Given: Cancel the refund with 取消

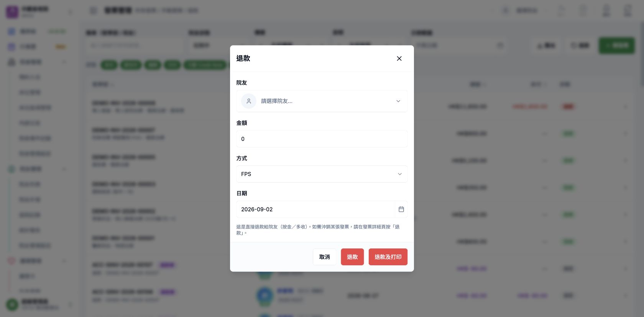Looking at the screenshot, I should (x=325, y=257).
